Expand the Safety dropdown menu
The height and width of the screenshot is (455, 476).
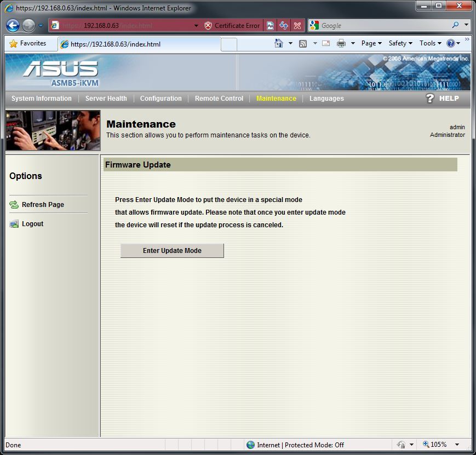point(400,43)
